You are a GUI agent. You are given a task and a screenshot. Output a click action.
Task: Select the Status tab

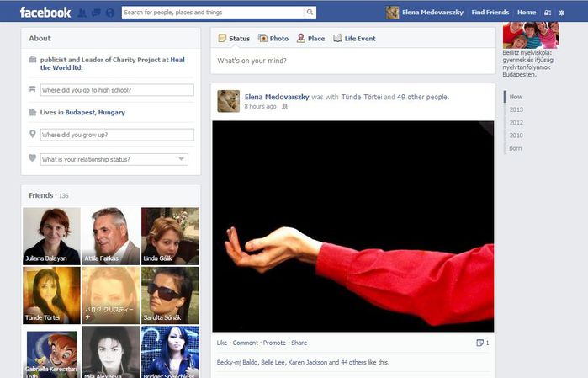(234, 38)
